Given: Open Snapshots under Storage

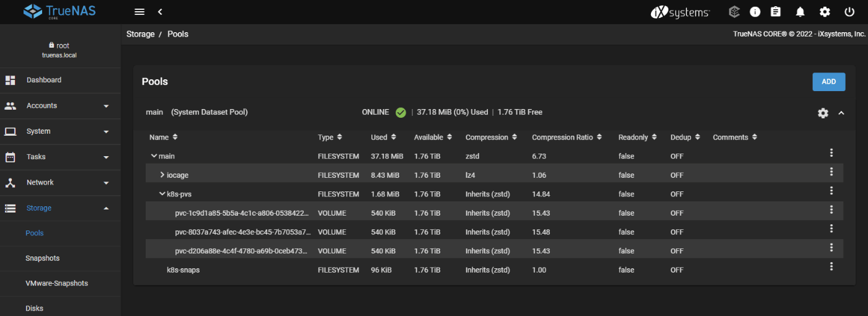Looking at the screenshot, I should [43, 258].
